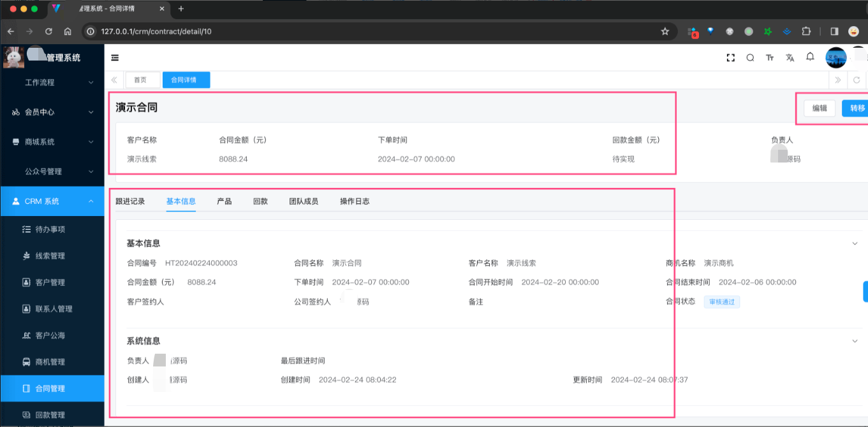The height and width of the screenshot is (427, 868).
Task: Open the browser side panel icon
Action: click(834, 31)
